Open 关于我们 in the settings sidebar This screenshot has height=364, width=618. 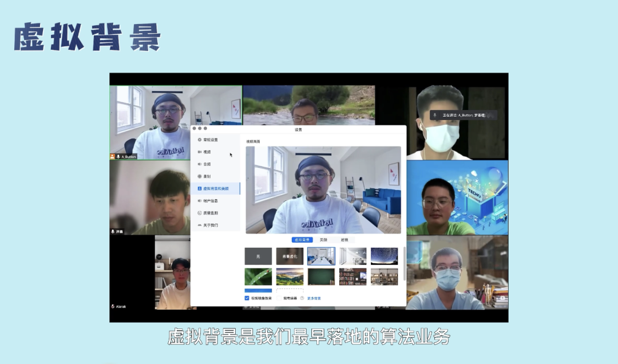[215, 225]
